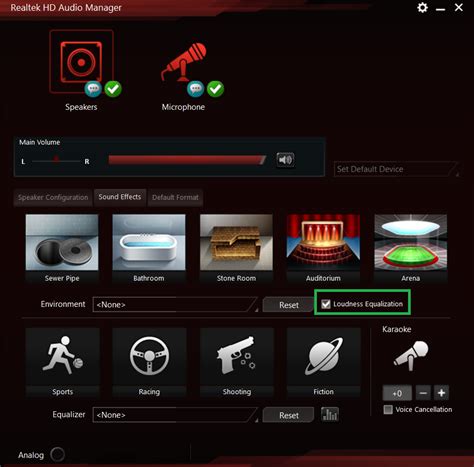Apply the Shooting equalizer preset

coord(237,362)
